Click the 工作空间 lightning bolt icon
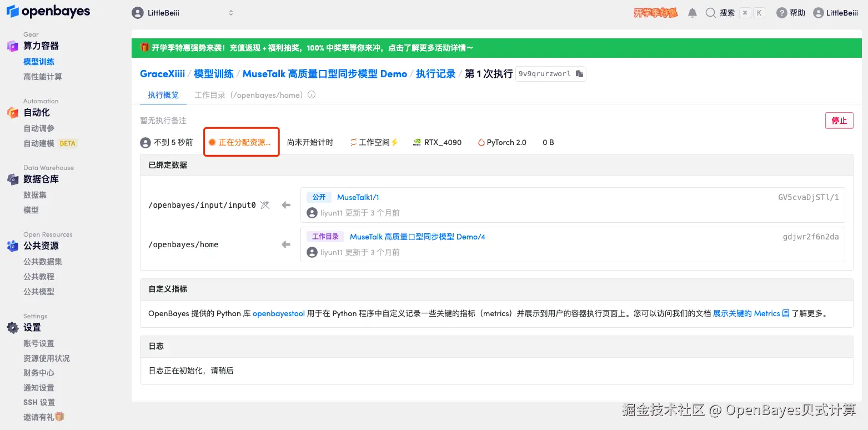The width and height of the screenshot is (868, 430). (x=395, y=142)
